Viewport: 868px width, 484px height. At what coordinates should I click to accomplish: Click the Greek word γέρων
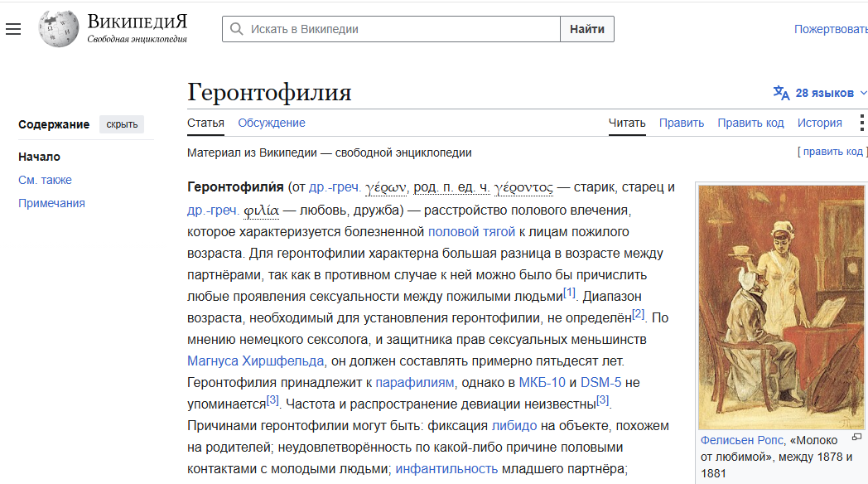[386, 188]
